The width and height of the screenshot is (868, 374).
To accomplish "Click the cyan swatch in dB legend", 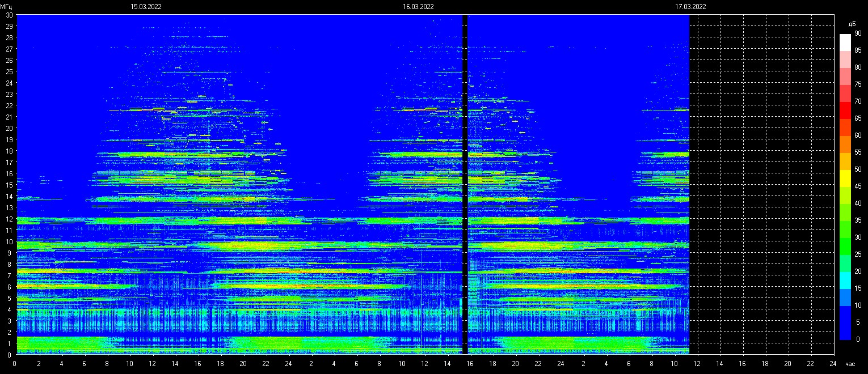I will 845,280.
